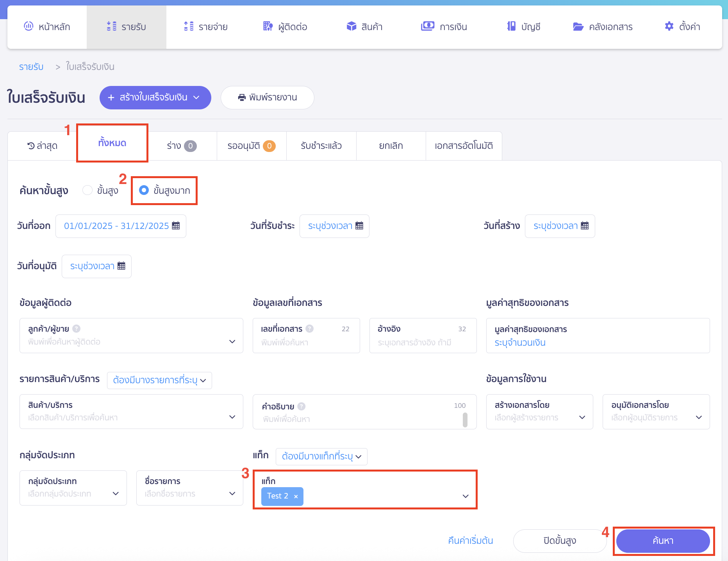Open the วันที่รับชำระ calendar picker
This screenshot has width=728, height=561.
tap(334, 226)
